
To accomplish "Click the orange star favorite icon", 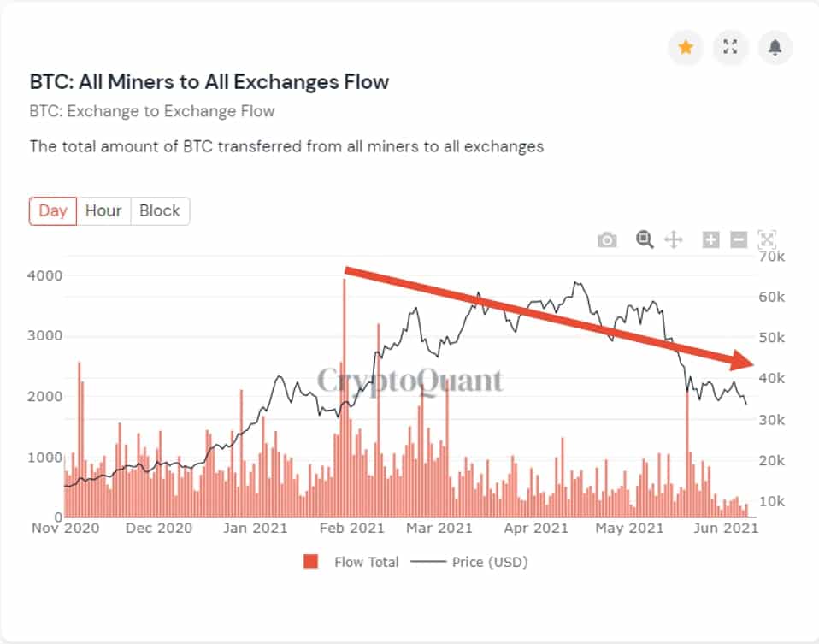I will [685, 48].
